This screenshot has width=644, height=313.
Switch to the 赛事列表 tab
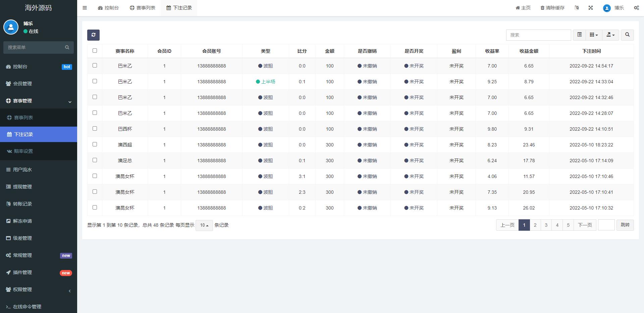click(x=143, y=8)
